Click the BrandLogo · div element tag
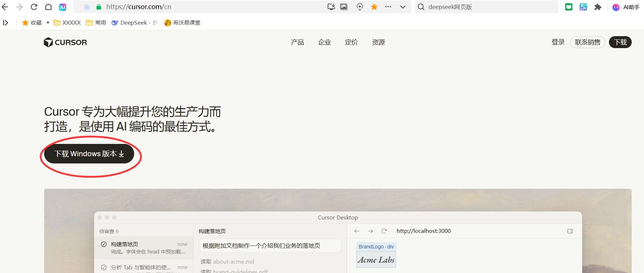Viewport: 644px width, 273px height. point(376,247)
